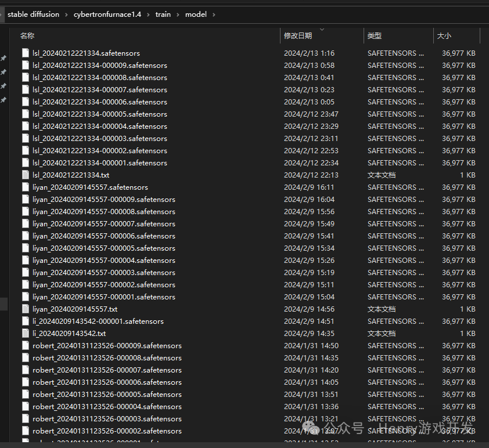
Task: Click date cell '2024/1/31 14:50'
Action: coord(311,345)
